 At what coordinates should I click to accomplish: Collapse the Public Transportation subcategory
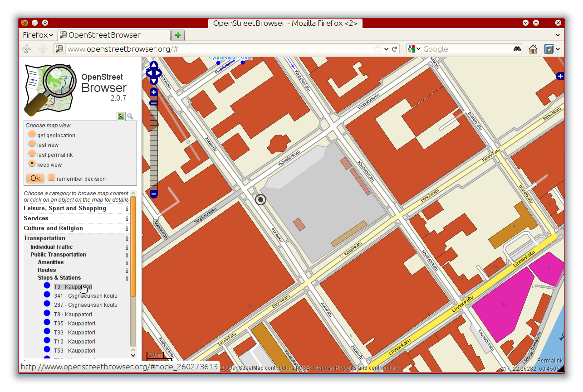pyautogui.click(x=58, y=255)
